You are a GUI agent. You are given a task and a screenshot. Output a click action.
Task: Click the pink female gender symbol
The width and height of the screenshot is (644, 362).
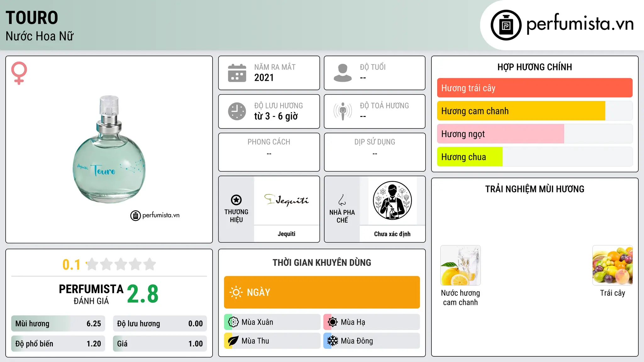(x=19, y=73)
